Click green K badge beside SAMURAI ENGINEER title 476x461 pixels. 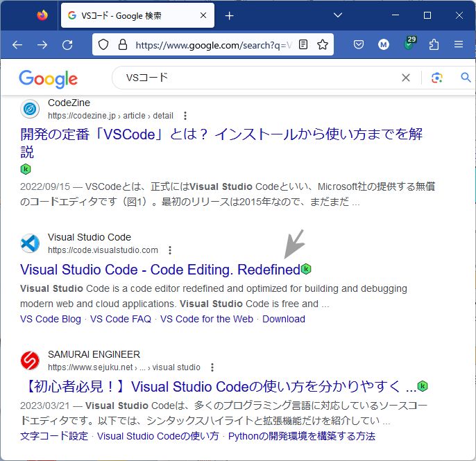point(423,385)
